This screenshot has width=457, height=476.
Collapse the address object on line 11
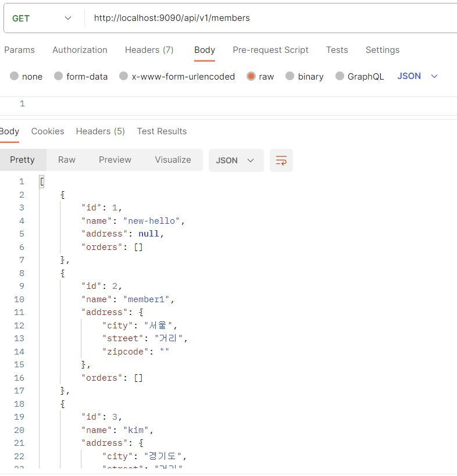[x=141, y=312]
